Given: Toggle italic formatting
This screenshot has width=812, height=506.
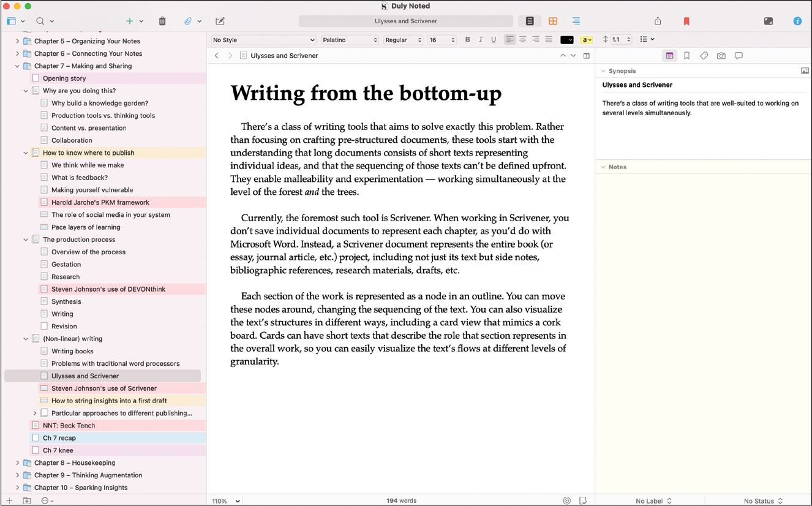Looking at the screenshot, I should coord(481,39).
